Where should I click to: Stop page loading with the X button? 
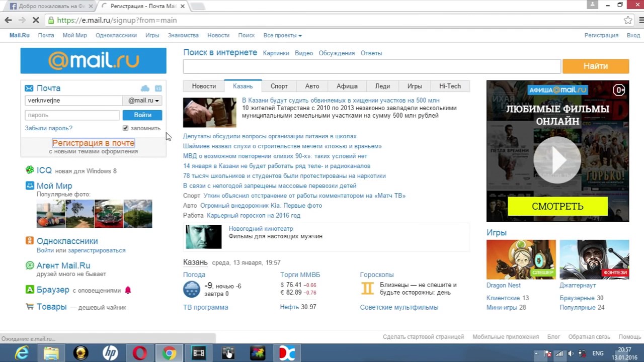click(36, 20)
